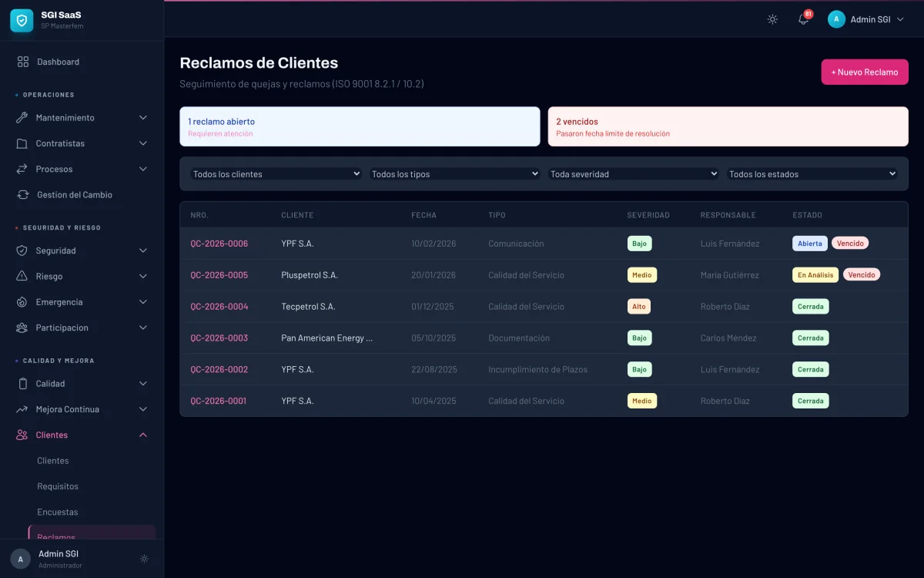The width and height of the screenshot is (924, 578).
Task: Click the Nuevo Reclamo button
Action: [864, 72]
